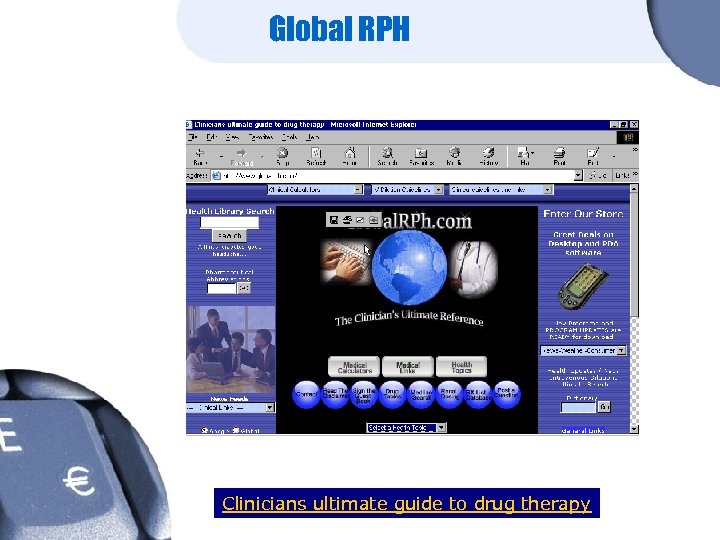Click Go next to Dictionary field
This screenshot has width=720, height=540.
click(604, 406)
